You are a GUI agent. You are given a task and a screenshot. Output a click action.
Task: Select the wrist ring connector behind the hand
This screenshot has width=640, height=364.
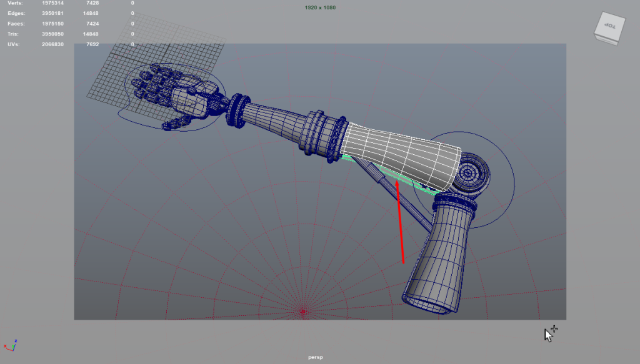coord(238,110)
